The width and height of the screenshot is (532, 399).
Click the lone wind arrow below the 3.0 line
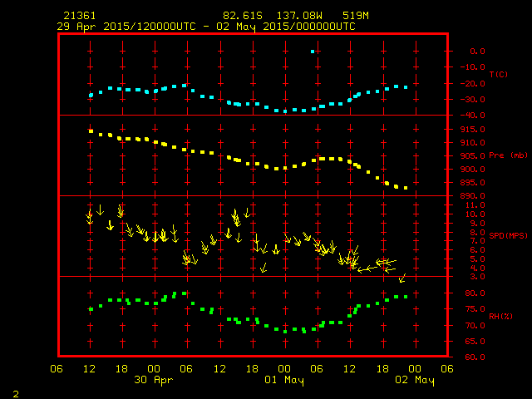point(402,278)
